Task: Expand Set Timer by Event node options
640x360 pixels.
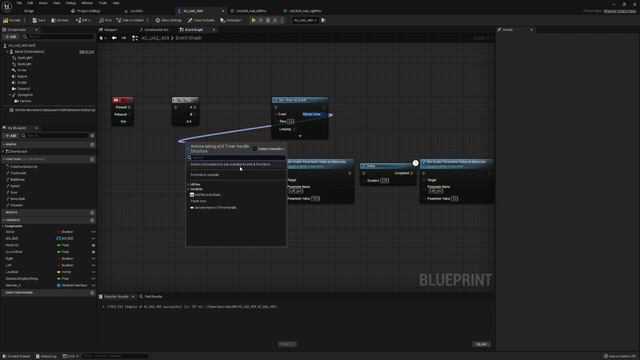Action: click(x=300, y=136)
